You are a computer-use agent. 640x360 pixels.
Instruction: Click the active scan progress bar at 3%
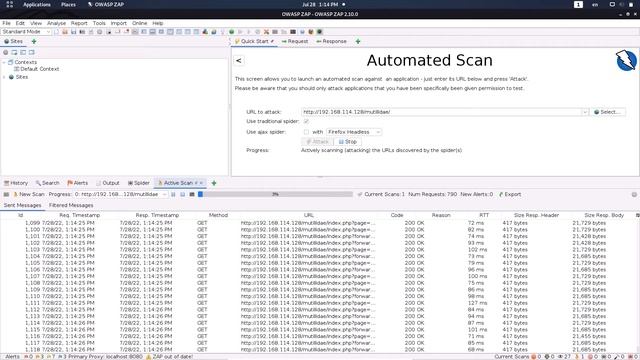coord(275,194)
